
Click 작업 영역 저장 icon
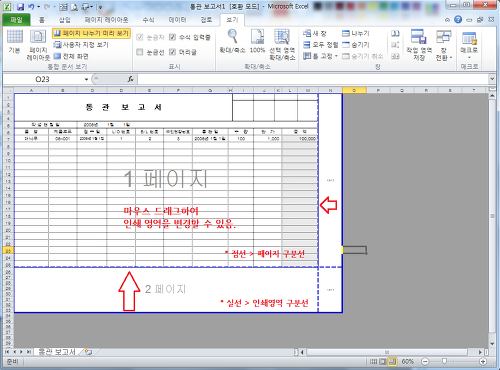419,44
